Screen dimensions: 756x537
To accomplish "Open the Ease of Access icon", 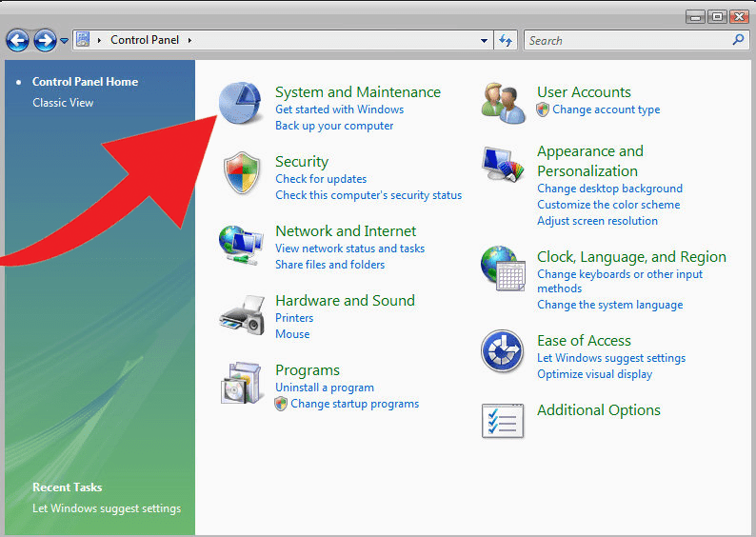I will point(503,351).
